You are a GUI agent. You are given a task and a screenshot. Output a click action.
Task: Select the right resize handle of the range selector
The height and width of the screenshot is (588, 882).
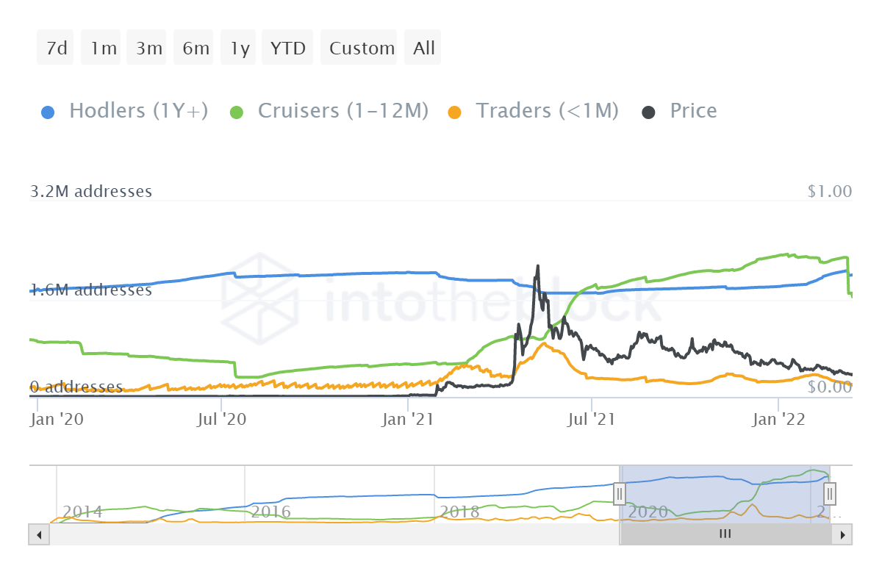point(829,495)
